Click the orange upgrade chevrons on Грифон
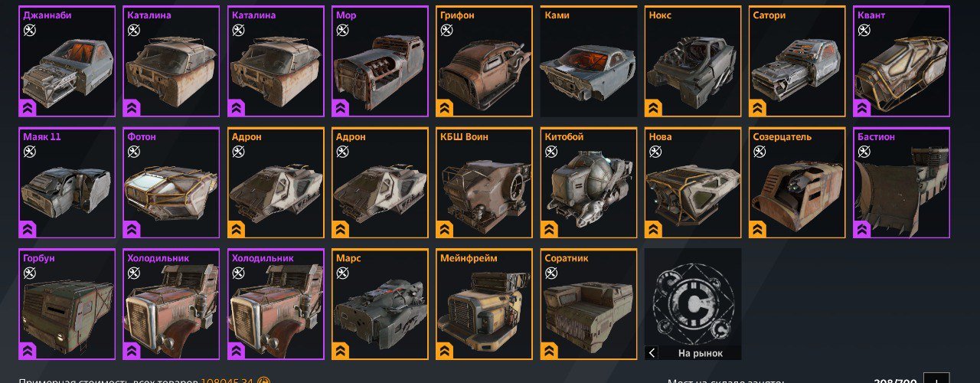The width and height of the screenshot is (980, 383). tap(444, 107)
